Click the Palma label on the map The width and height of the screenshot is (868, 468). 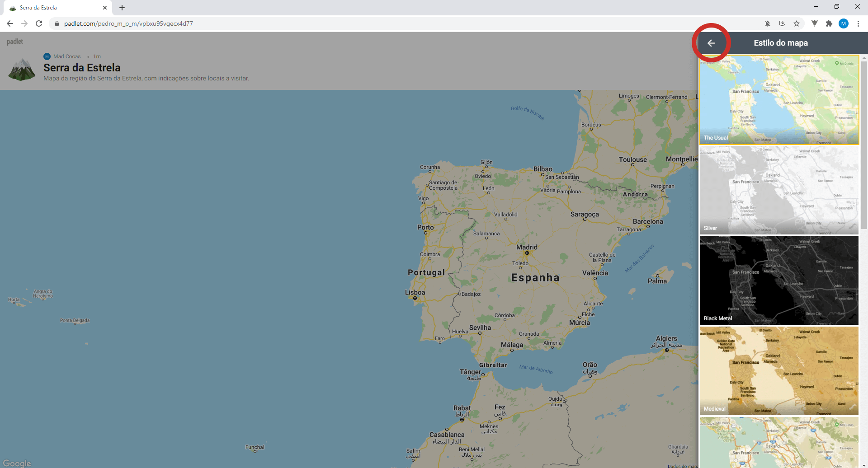coord(657,281)
